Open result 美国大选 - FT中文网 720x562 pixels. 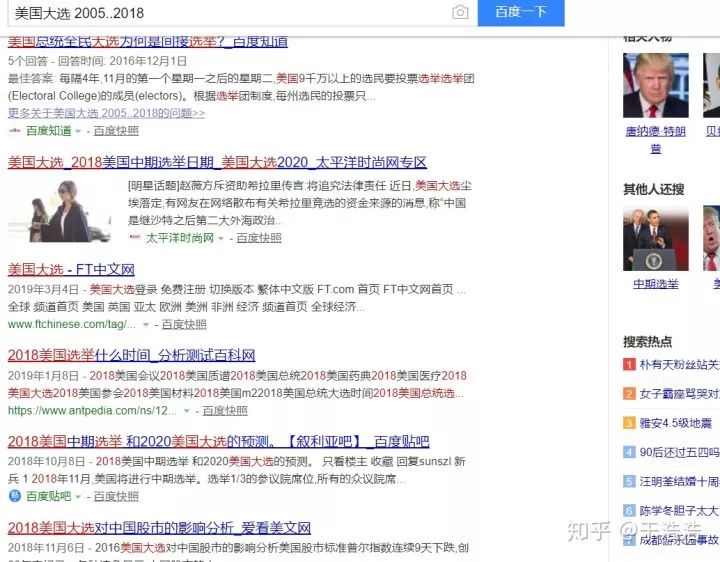tap(71, 270)
